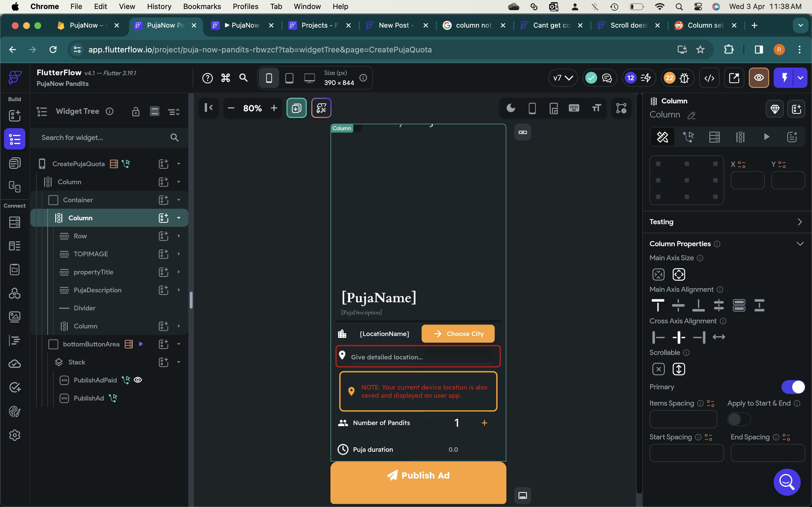Collapse the Column Properties section
The height and width of the screenshot is (507, 812).
[800, 244]
